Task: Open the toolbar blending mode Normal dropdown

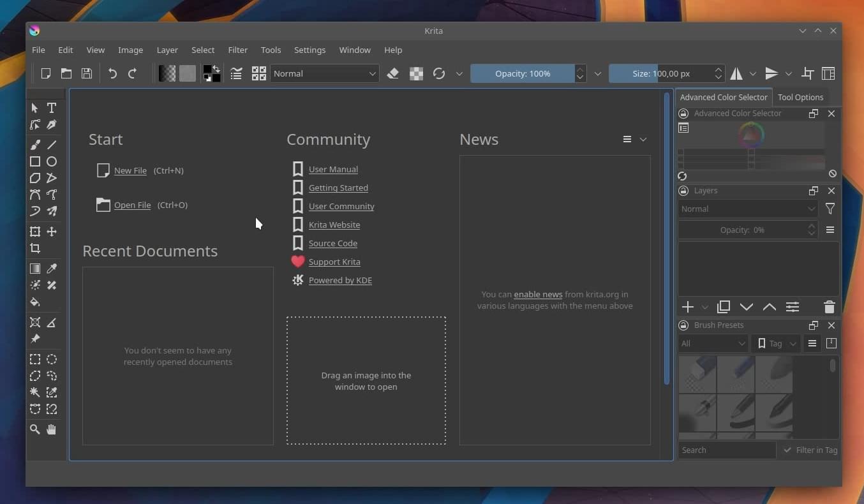Action: 324,73
